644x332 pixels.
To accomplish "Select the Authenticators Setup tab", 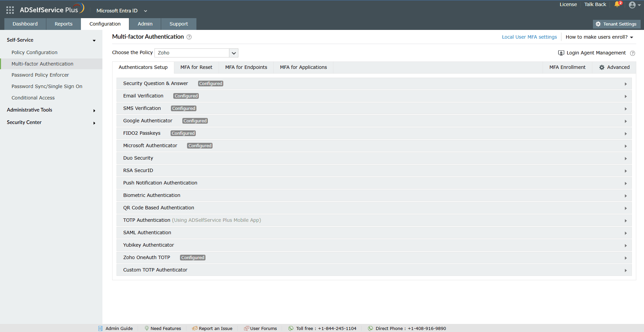I will (143, 67).
